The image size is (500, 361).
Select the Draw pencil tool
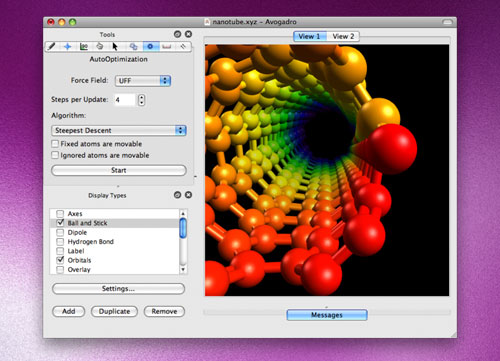tap(52, 46)
